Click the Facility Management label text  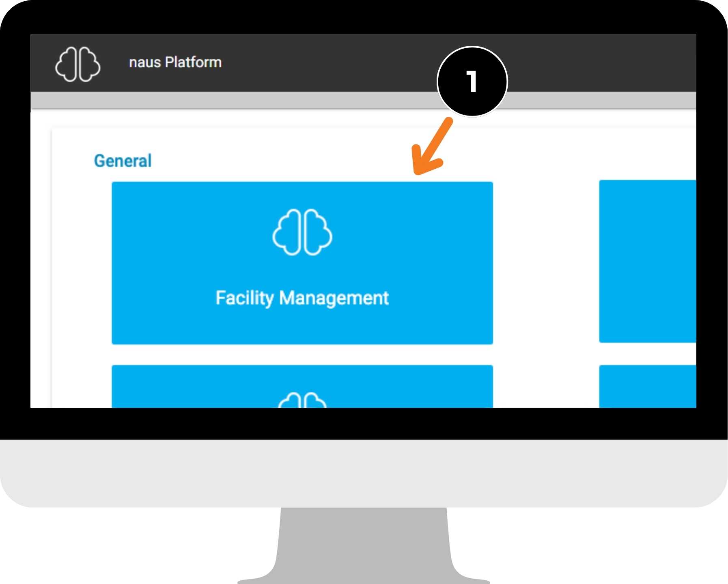click(302, 298)
